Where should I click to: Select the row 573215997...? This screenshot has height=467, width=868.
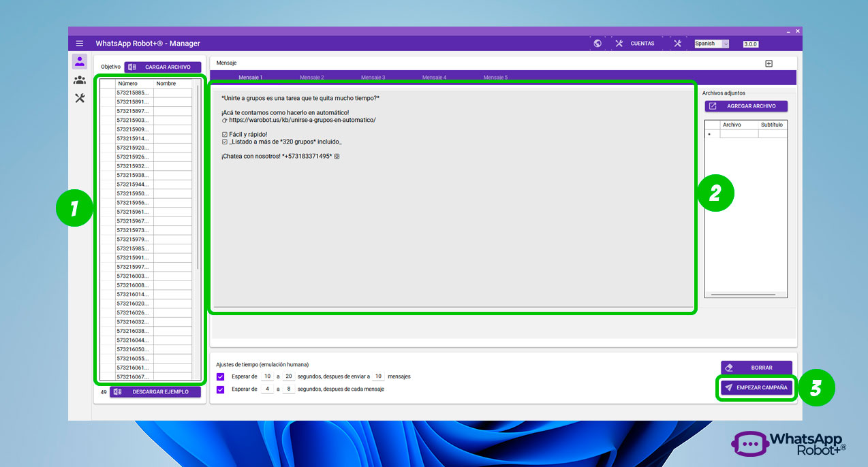point(146,268)
